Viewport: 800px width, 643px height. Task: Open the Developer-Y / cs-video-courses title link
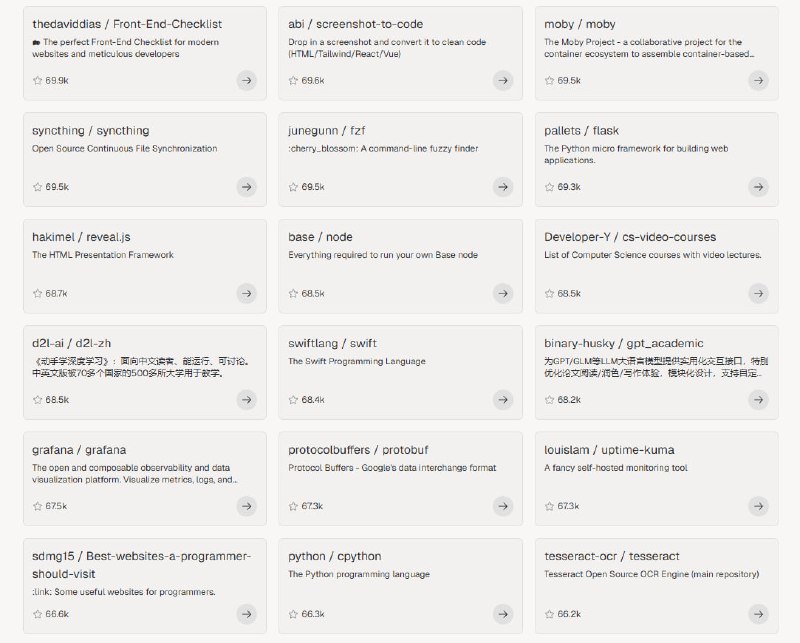[x=630, y=237]
